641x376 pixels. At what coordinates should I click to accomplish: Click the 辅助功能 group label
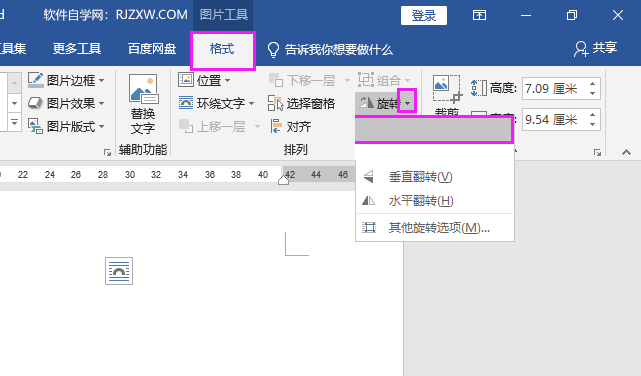143,150
